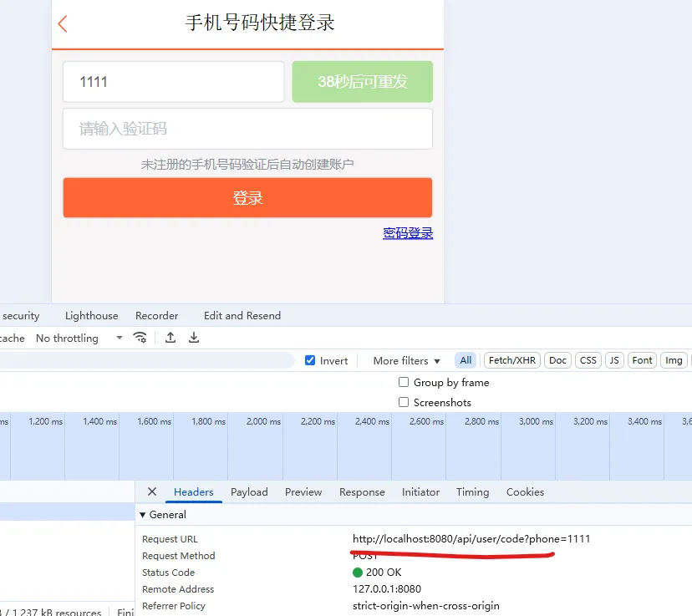Click the 3,000 ms timeline marker
Screen dimensions: 692x616
pos(536,421)
